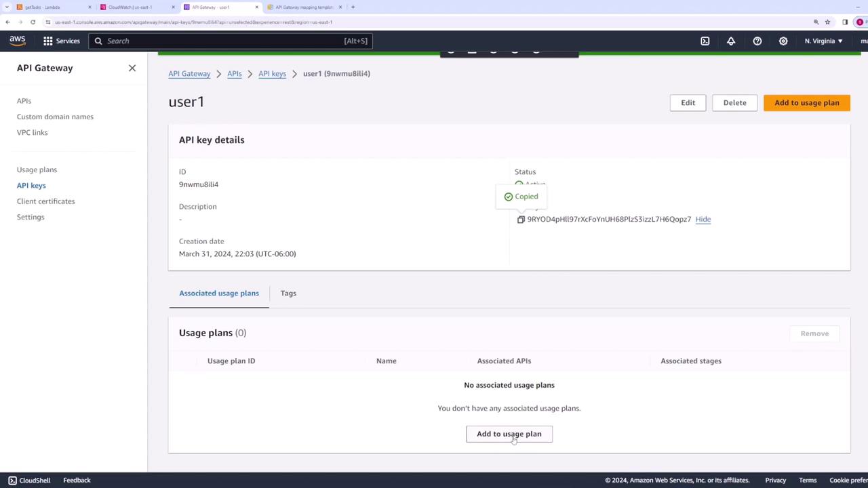868x488 pixels.
Task: Open APIs in the side navigation
Action: click(24, 101)
